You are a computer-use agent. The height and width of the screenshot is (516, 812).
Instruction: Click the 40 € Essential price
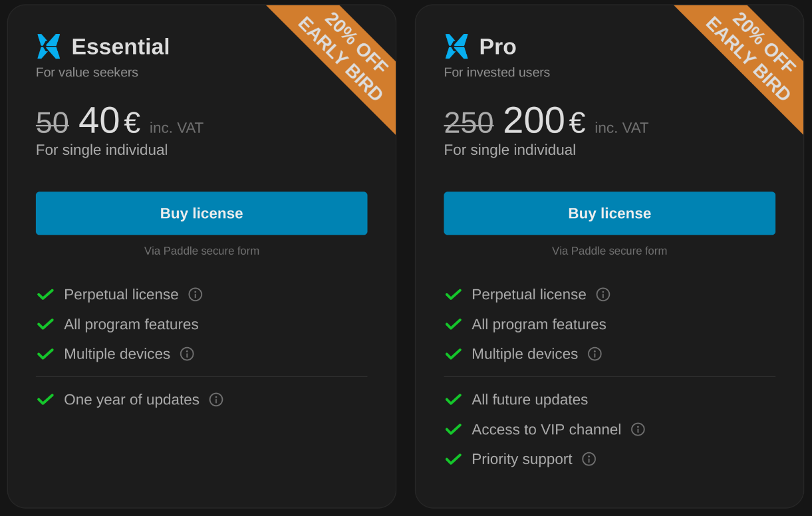109,122
